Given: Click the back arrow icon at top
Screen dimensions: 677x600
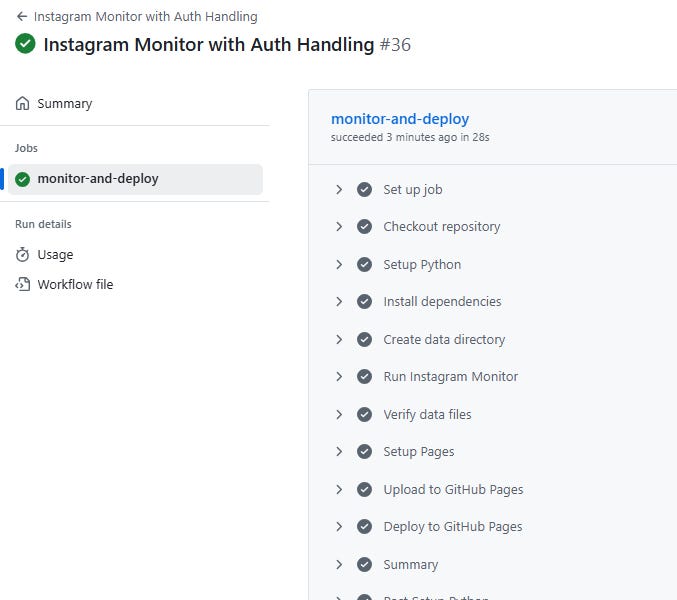Looking at the screenshot, I should point(22,16).
